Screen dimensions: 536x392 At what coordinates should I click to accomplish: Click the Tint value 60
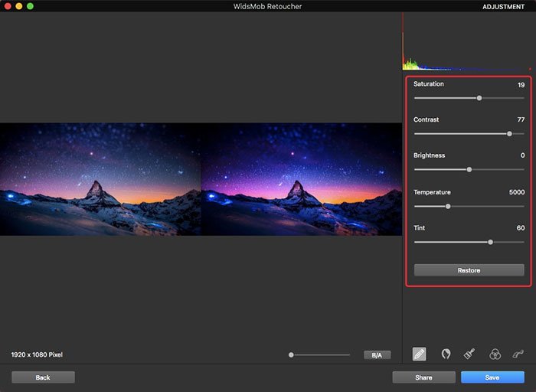(521, 227)
